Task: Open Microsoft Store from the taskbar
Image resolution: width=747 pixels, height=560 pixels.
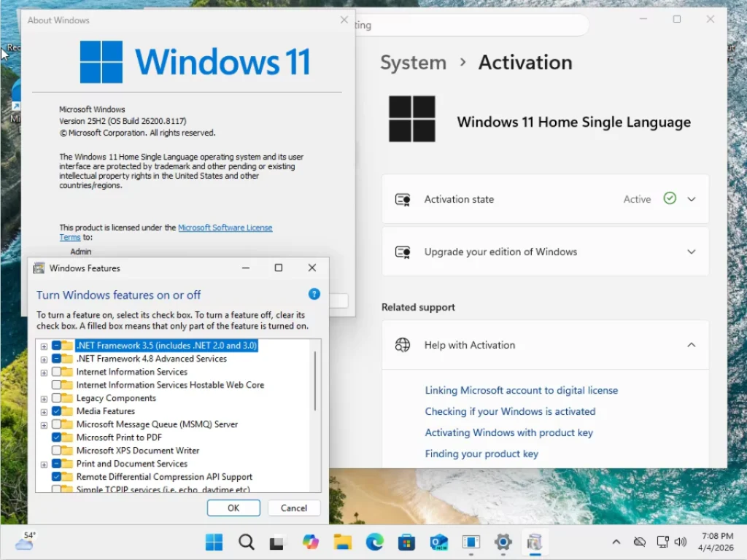Action: pos(406,542)
